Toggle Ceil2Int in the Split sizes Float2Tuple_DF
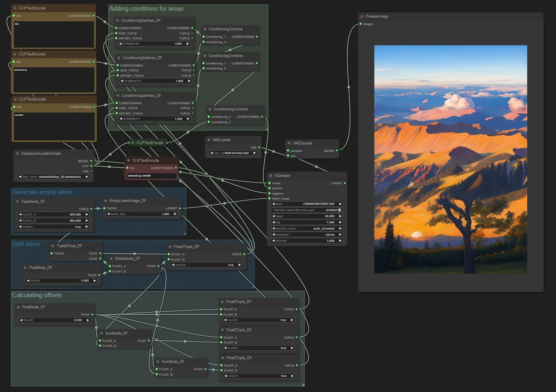Screen dimensions: 556x392 [206, 265]
